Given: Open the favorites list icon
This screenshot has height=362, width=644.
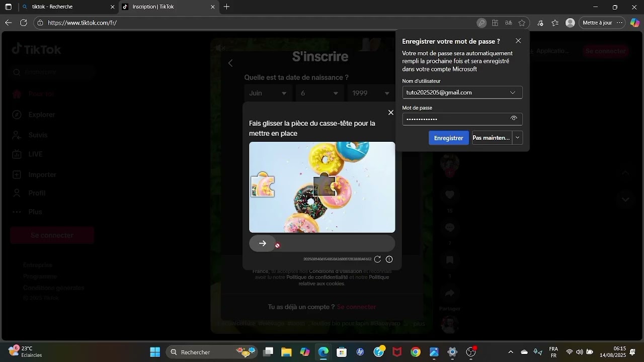Looking at the screenshot, I should tap(555, 23).
